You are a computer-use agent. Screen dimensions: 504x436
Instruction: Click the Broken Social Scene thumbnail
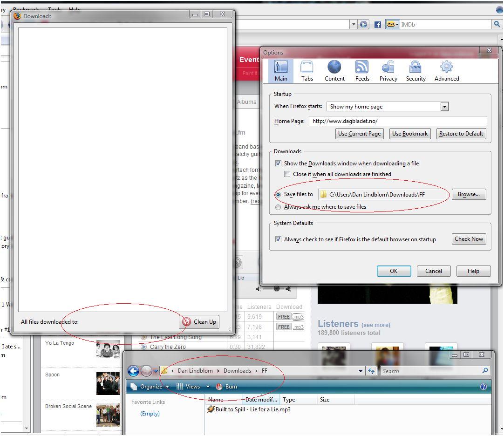point(108,415)
